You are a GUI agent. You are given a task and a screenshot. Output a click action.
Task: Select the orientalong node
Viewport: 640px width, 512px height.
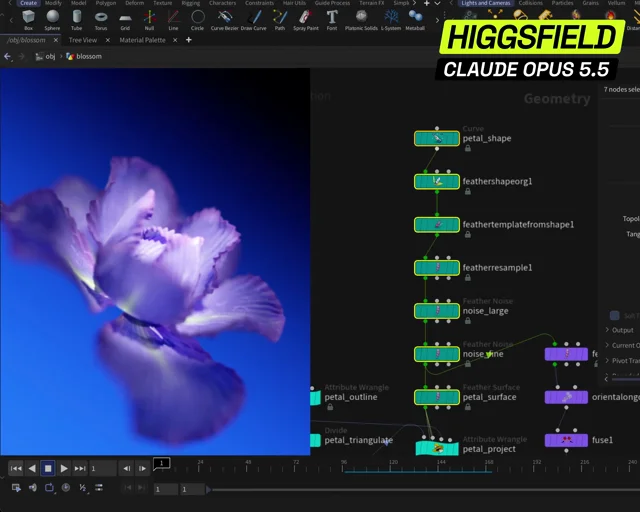pos(566,397)
